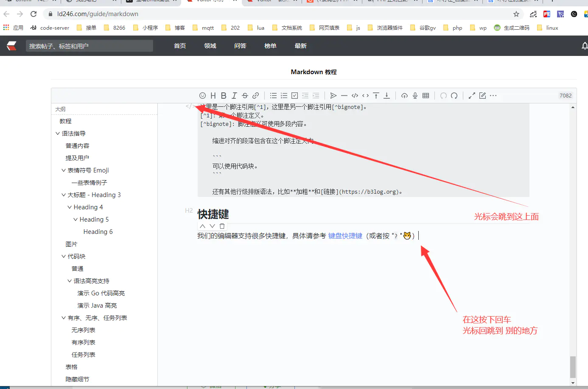The image size is (588, 389).
Task: Collapse the 代码块 outline node
Action: pos(64,256)
